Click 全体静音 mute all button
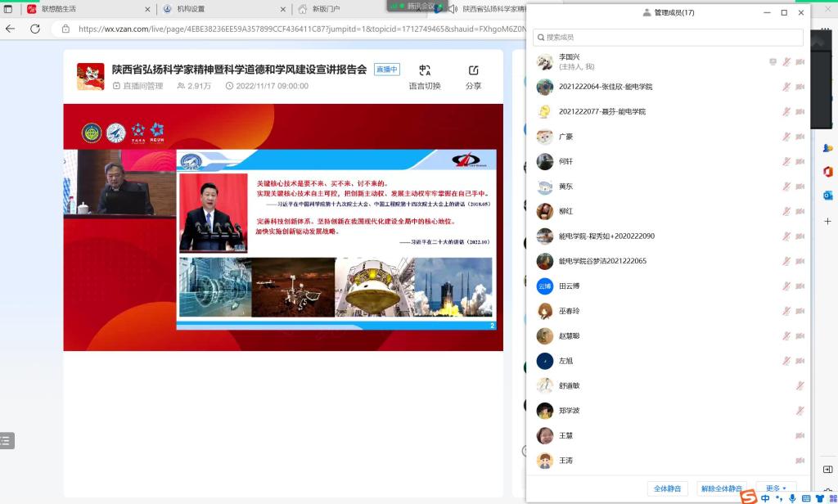The width and height of the screenshot is (838, 504). [x=667, y=488]
